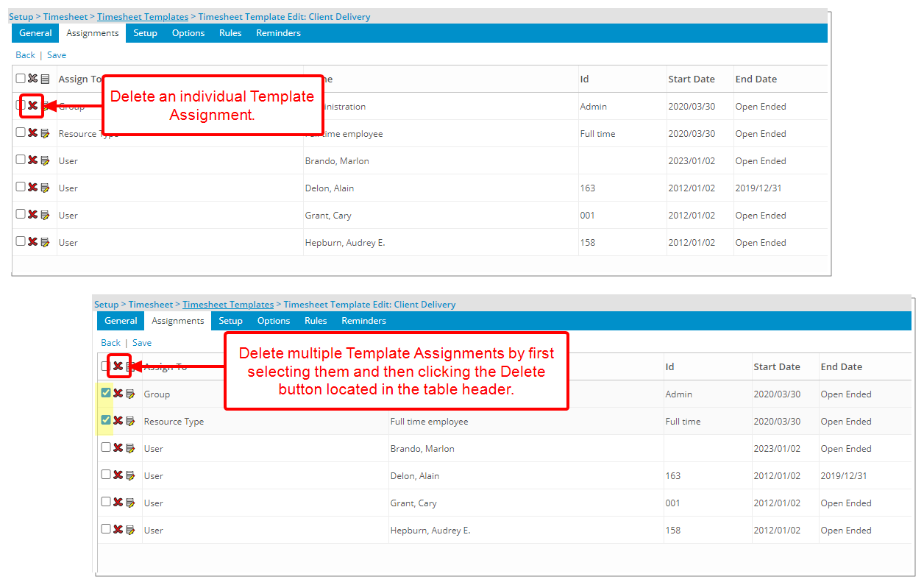The width and height of the screenshot is (924, 585).
Task: Edit the Brando, Marlon row in bottom panel
Action: (x=130, y=449)
